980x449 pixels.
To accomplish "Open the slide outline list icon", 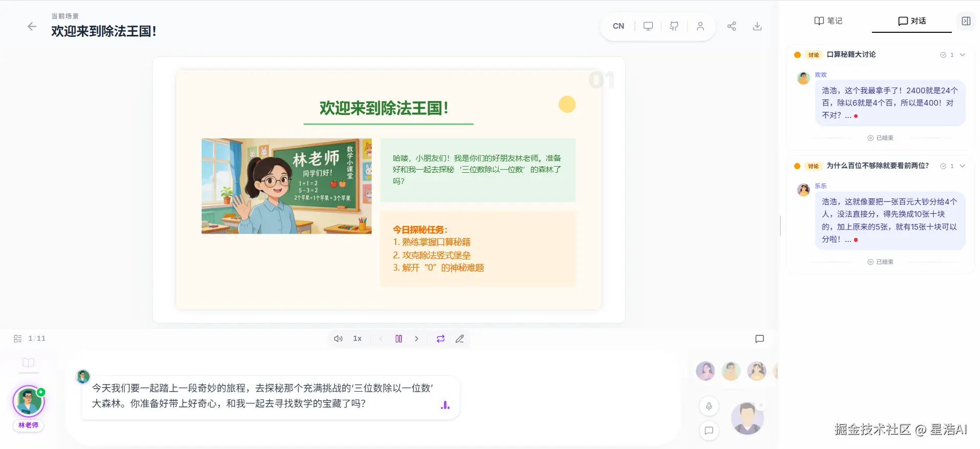I will [x=17, y=339].
